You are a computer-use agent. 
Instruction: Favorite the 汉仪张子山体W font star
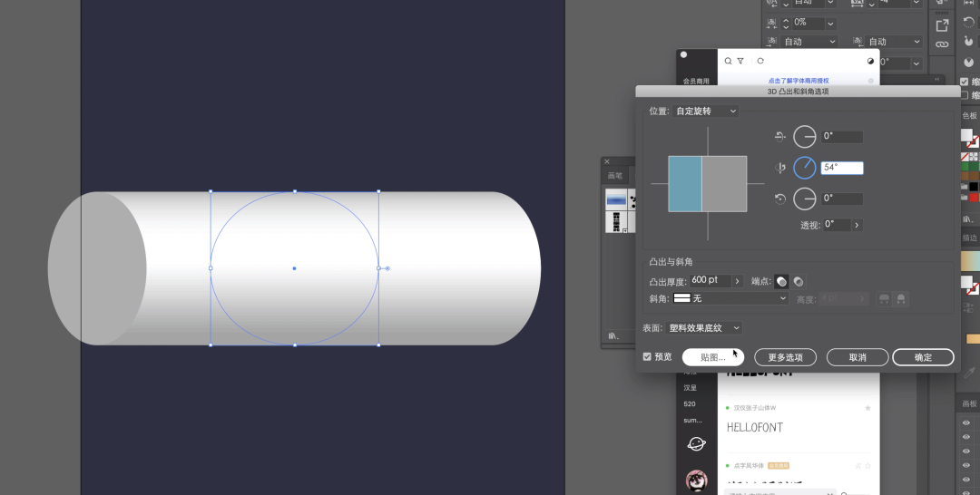pos(867,408)
